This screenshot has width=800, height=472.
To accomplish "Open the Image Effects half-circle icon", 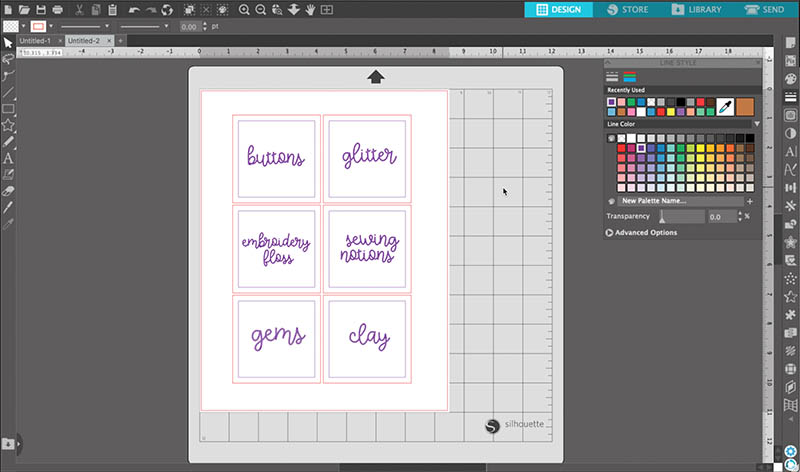I will pyautogui.click(x=790, y=133).
